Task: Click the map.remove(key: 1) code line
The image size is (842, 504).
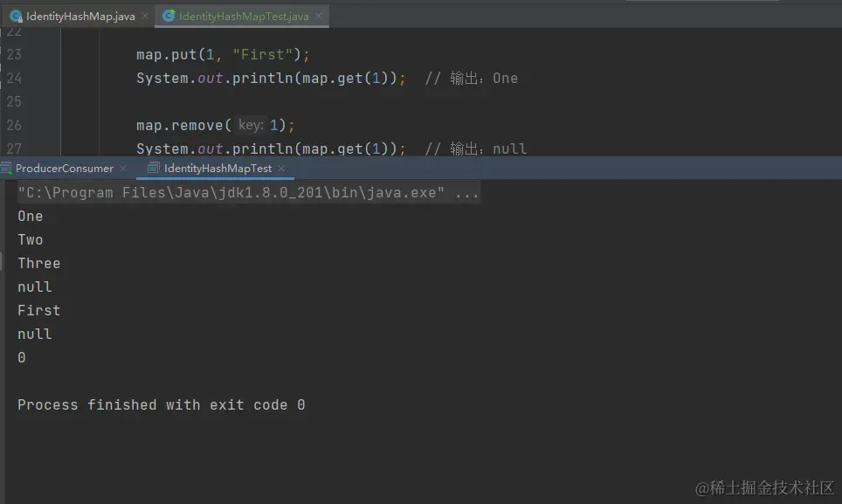Action: tap(216, 125)
